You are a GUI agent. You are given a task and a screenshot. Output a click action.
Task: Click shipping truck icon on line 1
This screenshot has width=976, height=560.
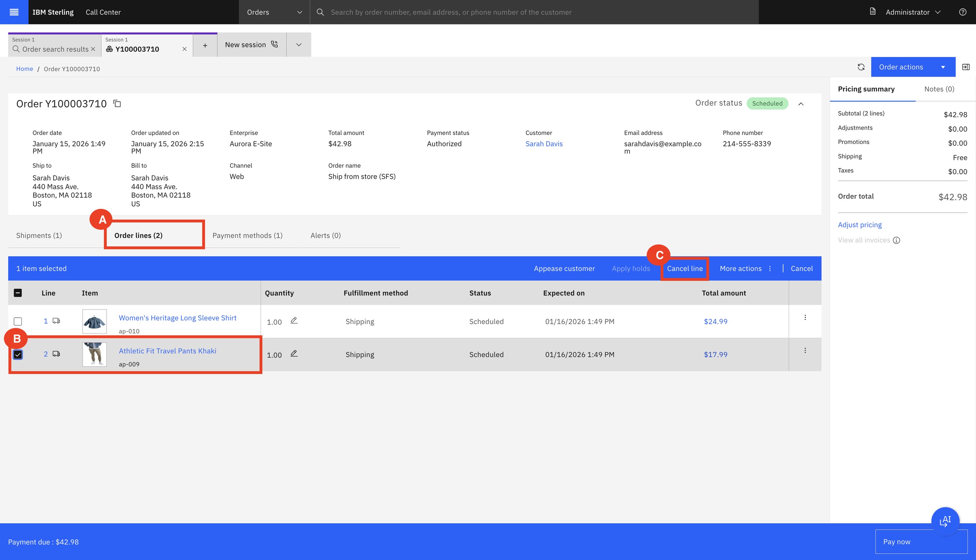[x=56, y=321]
